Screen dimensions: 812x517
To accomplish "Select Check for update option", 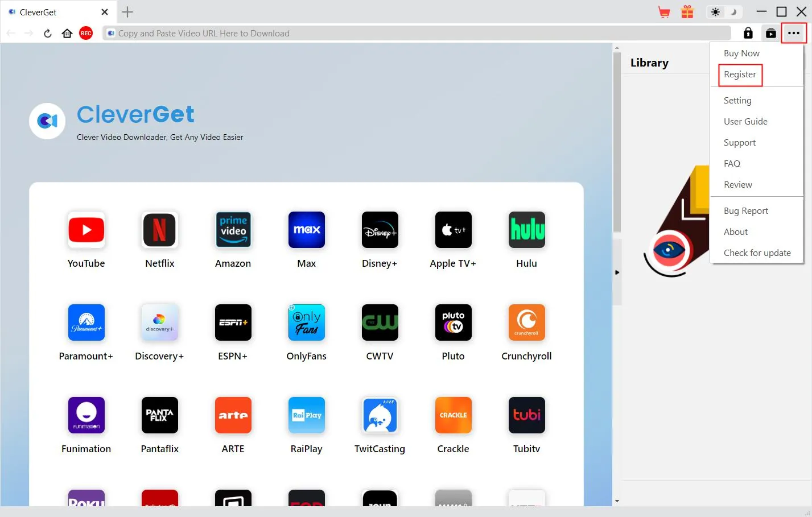I will (x=757, y=253).
